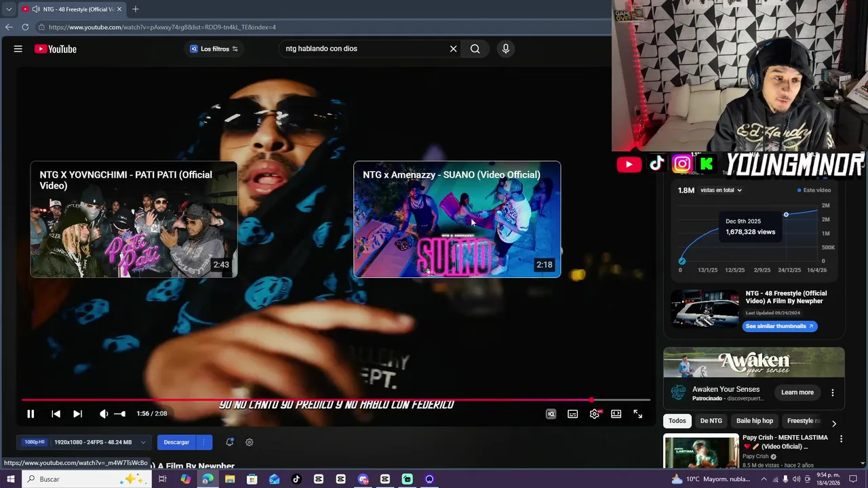
Task: Switch the player to theater mode
Action: [x=616, y=414]
